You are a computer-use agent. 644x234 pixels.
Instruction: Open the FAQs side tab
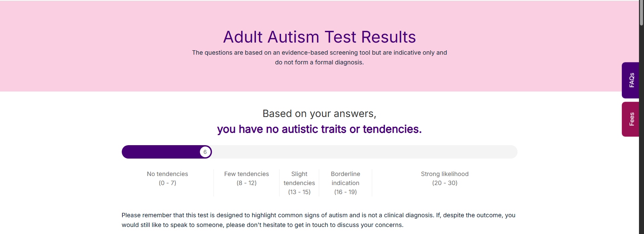click(x=631, y=80)
